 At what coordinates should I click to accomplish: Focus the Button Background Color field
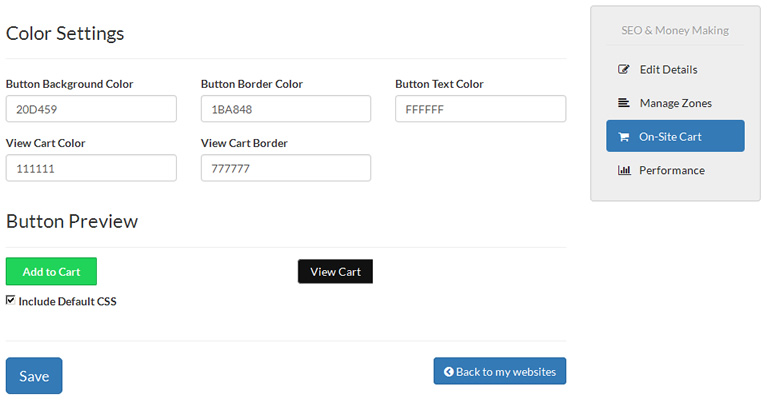91,109
